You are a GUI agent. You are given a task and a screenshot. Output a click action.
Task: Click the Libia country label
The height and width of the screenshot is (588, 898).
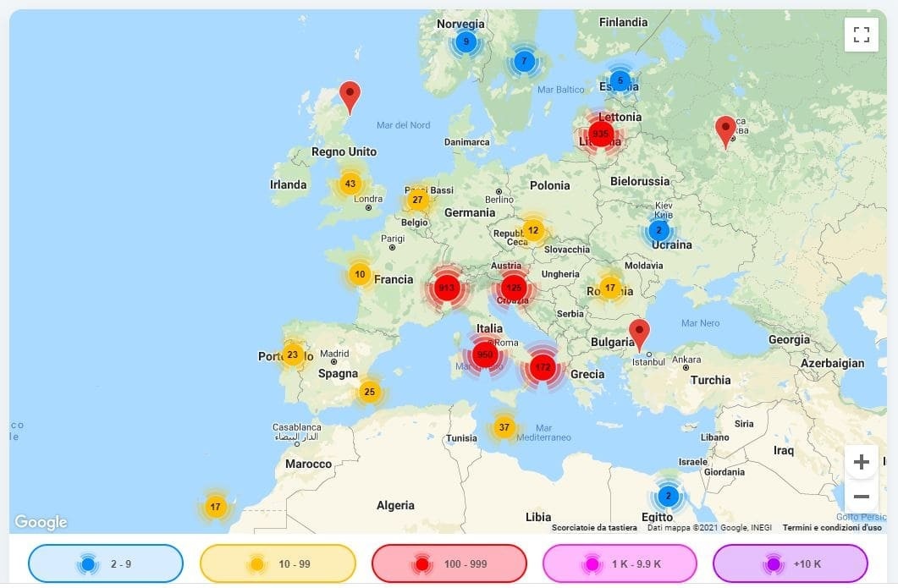pyautogui.click(x=538, y=517)
